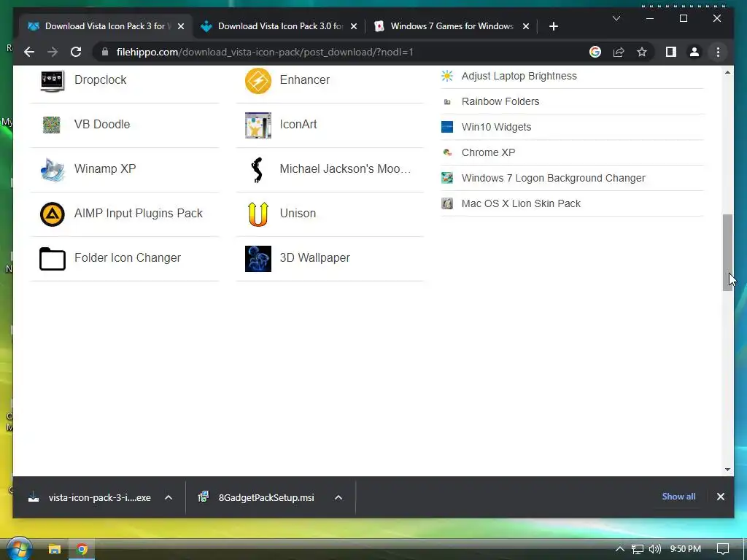Open File Explorer from the taskbar
747x560 pixels.
[x=55, y=549]
